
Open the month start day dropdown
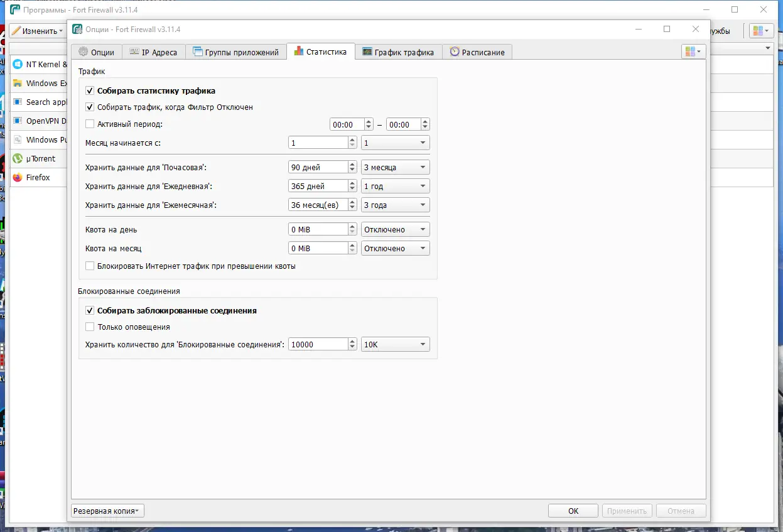tap(396, 143)
